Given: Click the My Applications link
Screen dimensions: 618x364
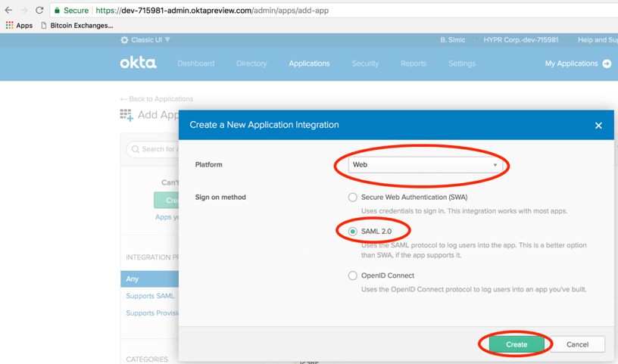Looking at the screenshot, I should 572,64.
